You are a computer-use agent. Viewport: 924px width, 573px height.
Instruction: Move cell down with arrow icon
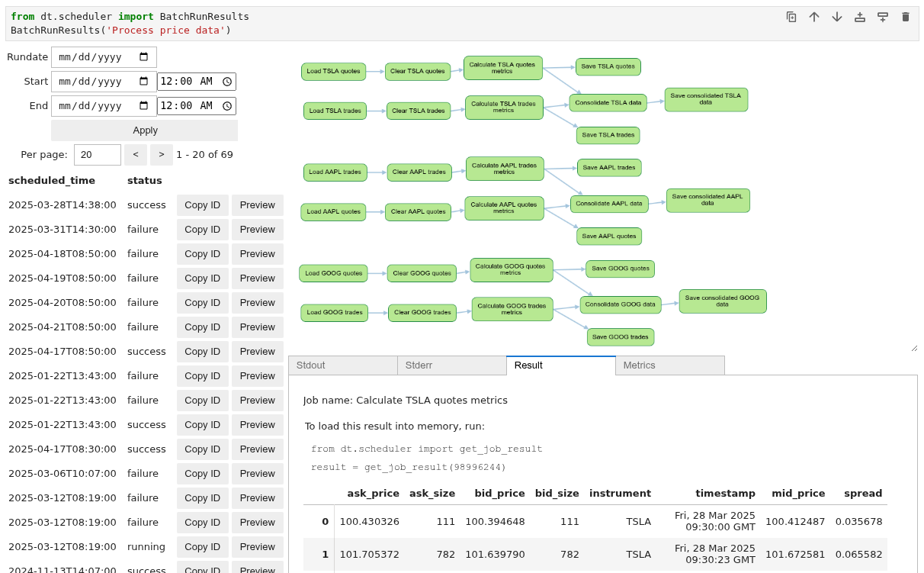click(x=837, y=17)
